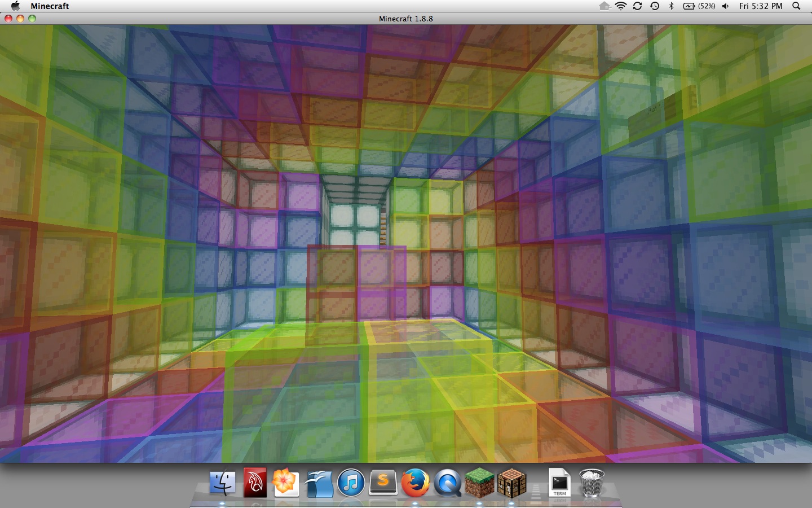Open the Trash in the dock
The width and height of the screenshot is (812, 508).
tap(592, 483)
